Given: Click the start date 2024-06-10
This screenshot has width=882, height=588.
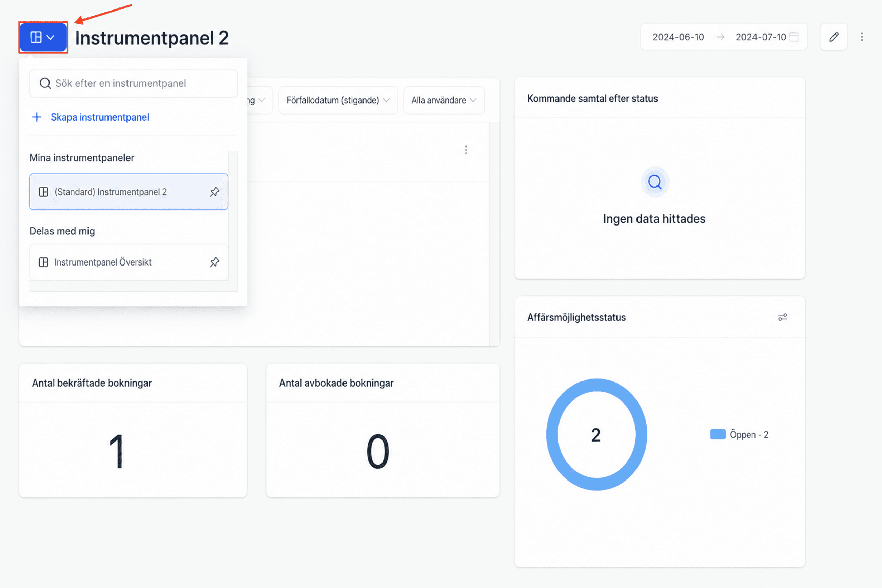Looking at the screenshot, I should click(678, 37).
